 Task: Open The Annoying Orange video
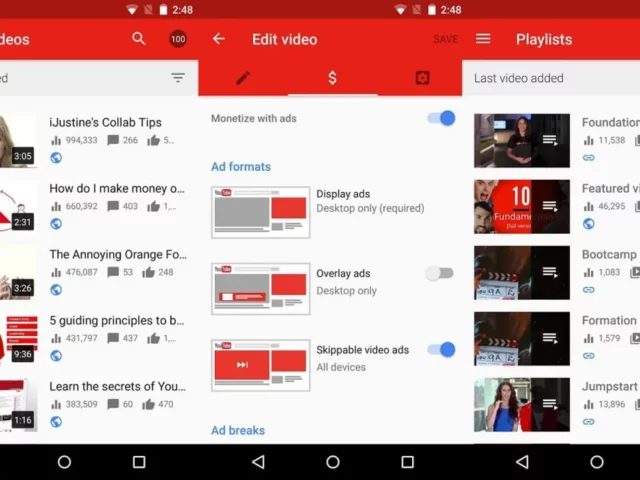(x=118, y=255)
